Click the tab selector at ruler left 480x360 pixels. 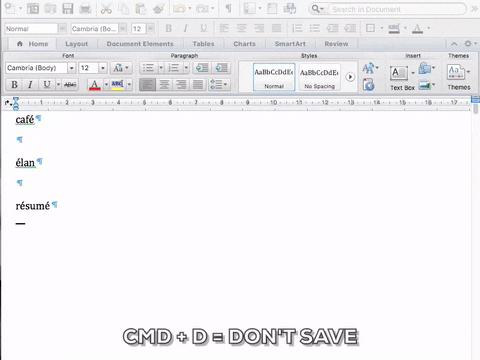click(x=7, y=103)
